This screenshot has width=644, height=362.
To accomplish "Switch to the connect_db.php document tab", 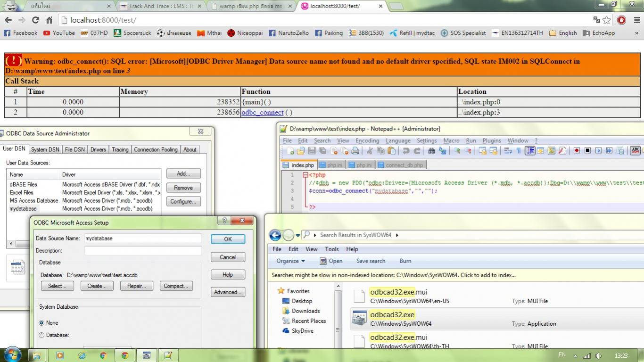I will tap(401, 165).
